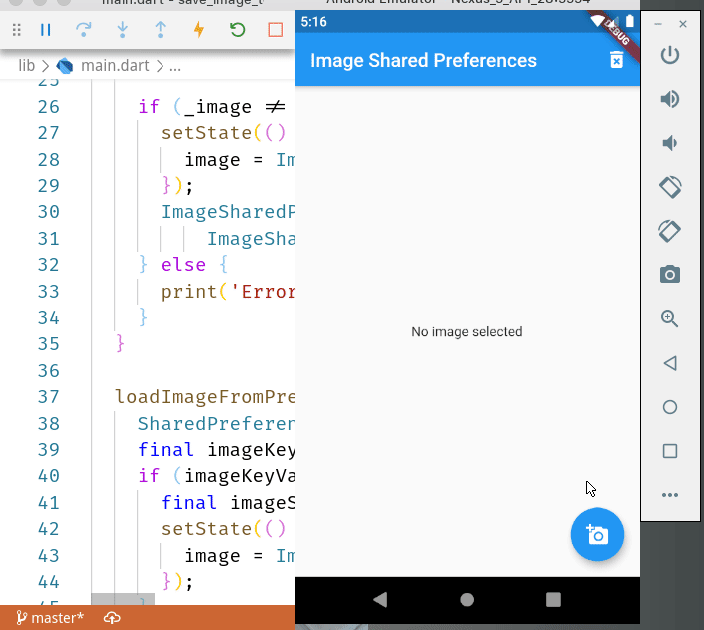Close the emulator toolbar window
704x630 pixels.
point(683,24)
